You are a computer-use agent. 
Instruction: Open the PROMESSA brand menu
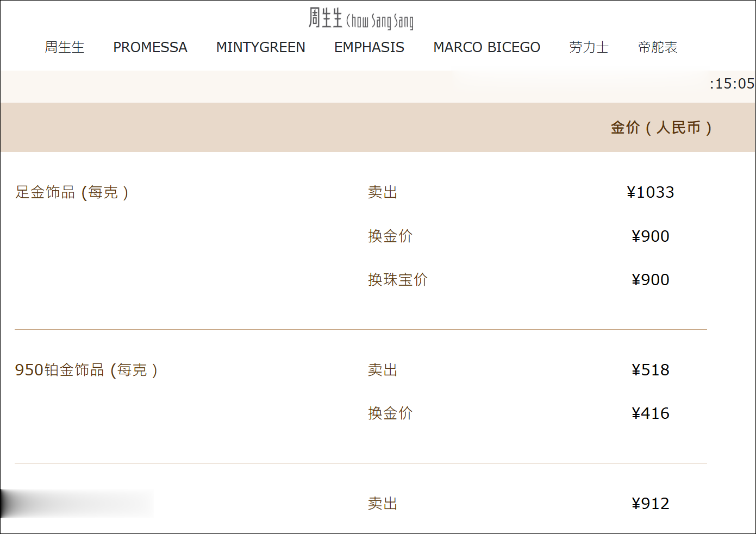tap(150, 47)
